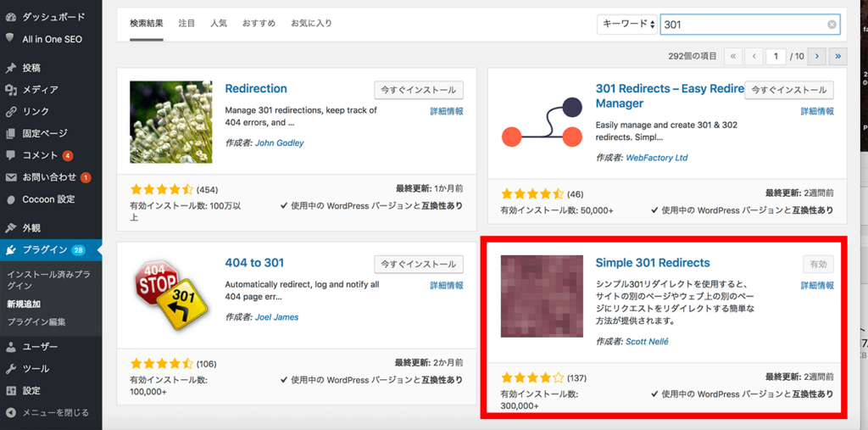Go to the next results page
Image resolution: width=868 pixels, height=430 pixels.
817,56
